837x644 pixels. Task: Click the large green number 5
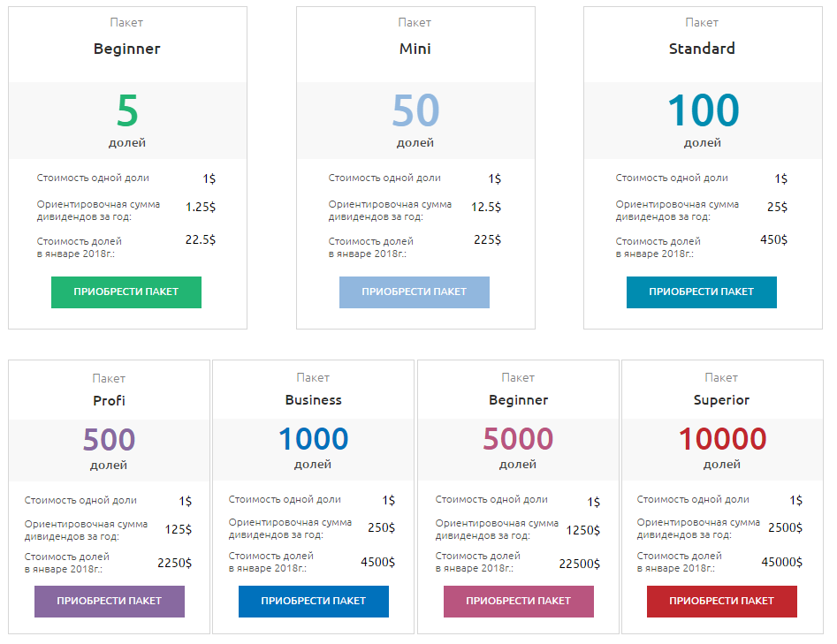(x=127, y=111)
